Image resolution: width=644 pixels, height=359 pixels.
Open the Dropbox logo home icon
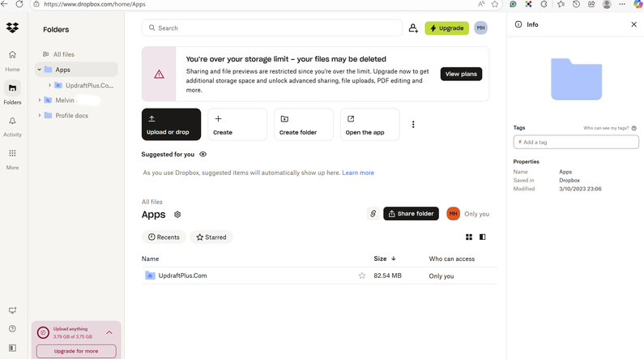point(12,28)
